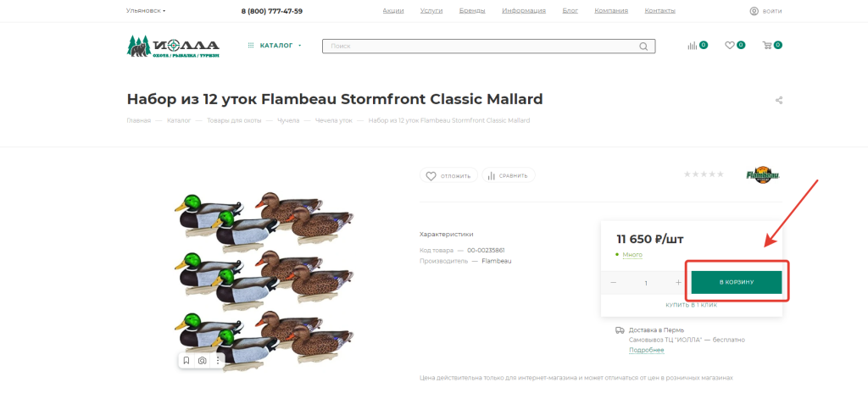Viewport: 868px width, 393px height.
Task: Expand the «Каталог» dropdown menu
Action: point(275,46)
